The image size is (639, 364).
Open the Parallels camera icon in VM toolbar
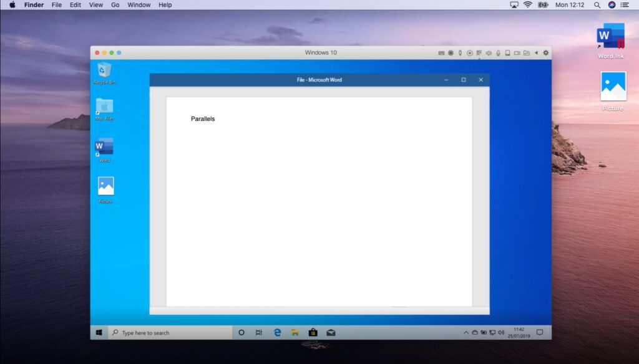coord(517,52)
